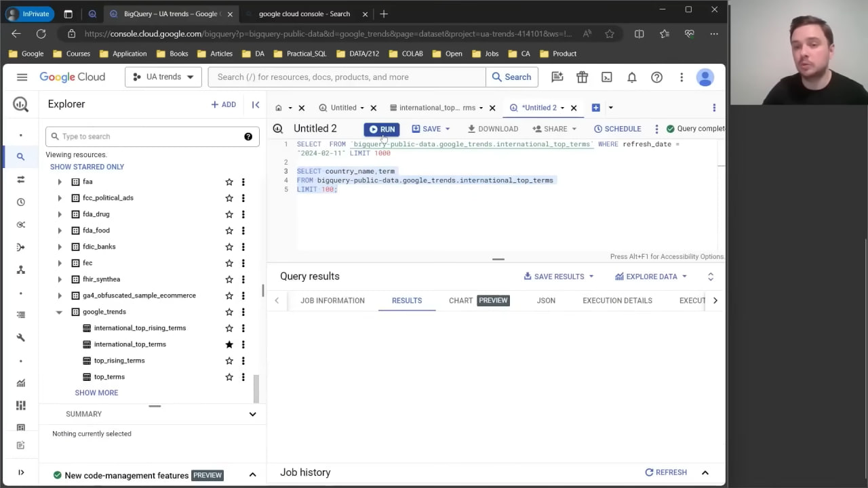Star the top_rising_terms table
Viewport: 868px width, 488px height.
(229, 361)
